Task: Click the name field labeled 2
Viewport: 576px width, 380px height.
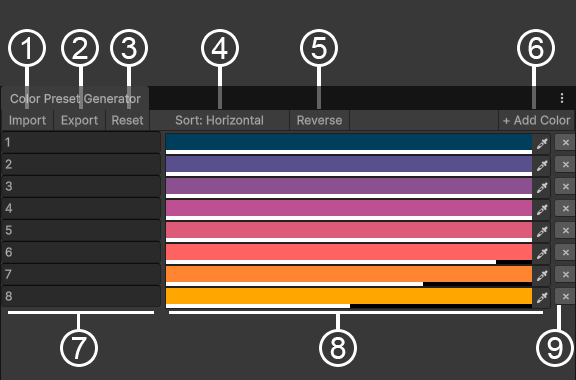Action: click(x=81, y=165)
